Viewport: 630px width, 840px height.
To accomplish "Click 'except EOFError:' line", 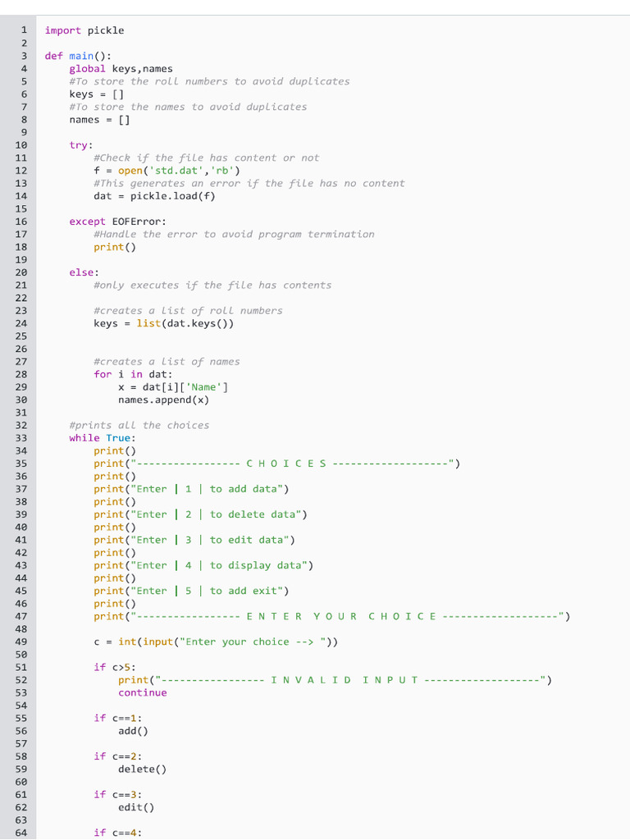I will click(118, 221).
